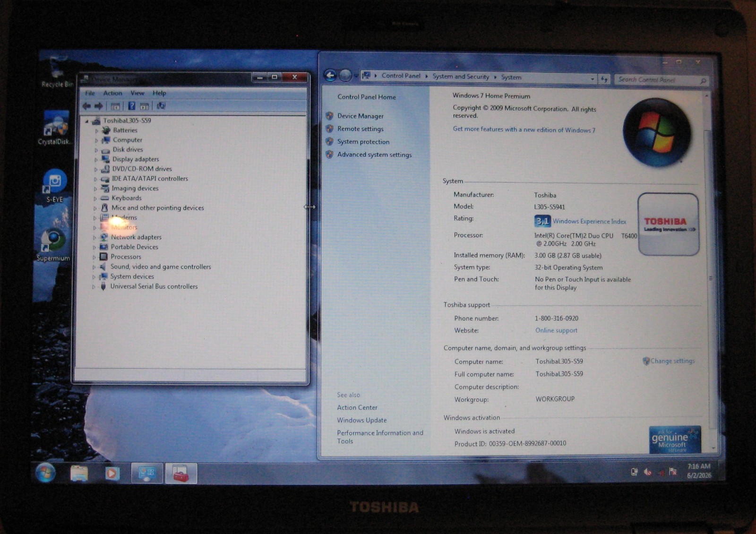Open the Help menu in Device Manager
This screenshot has height=534, width=756.
point(159,93)
